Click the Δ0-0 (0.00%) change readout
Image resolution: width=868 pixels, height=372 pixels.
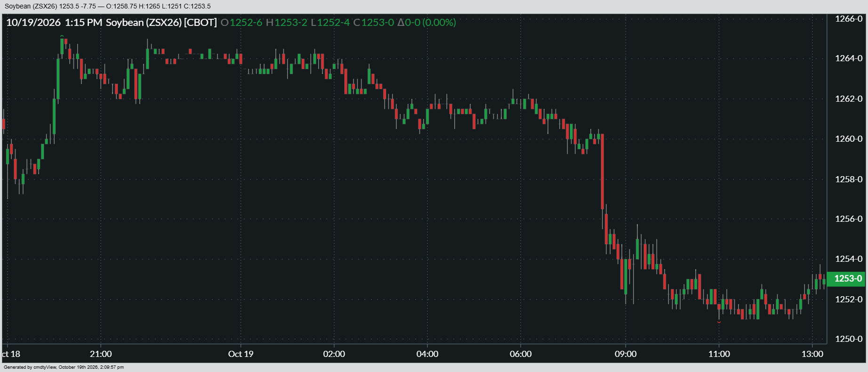426,23
